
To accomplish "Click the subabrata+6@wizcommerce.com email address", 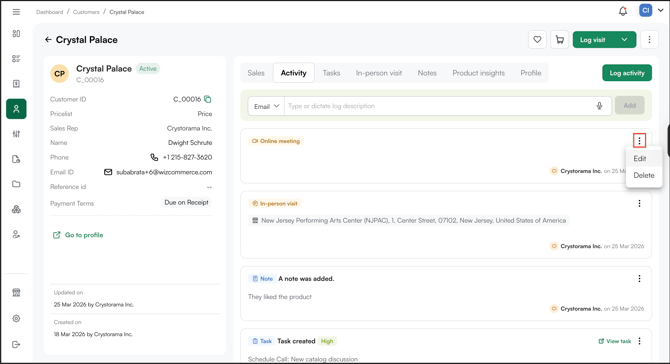I will coord(164,172).
